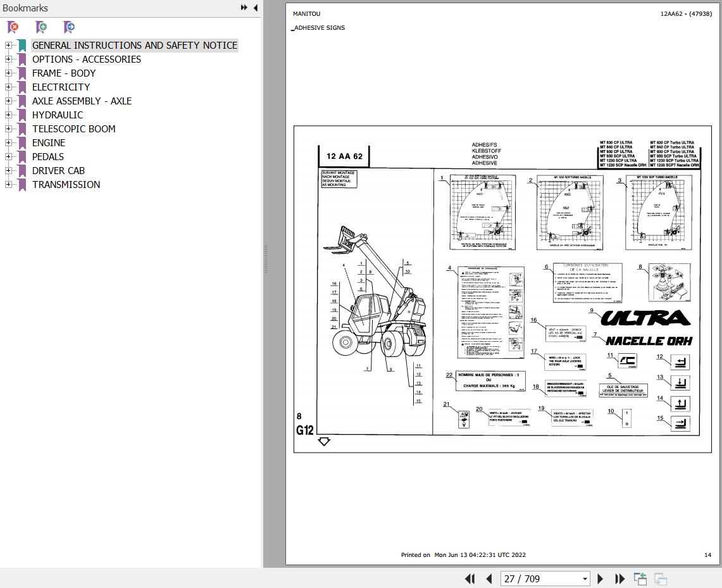Image resolution: width=722 pixels, height=588 pixels.
Task: Click bookmark icon beside ELECTRICITY
Action: coord(22,87)
